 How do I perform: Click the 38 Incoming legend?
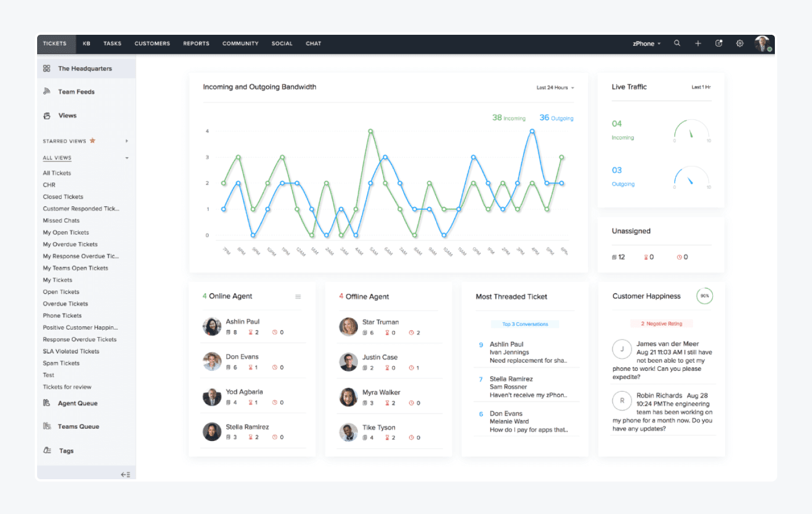click(509, 118)
